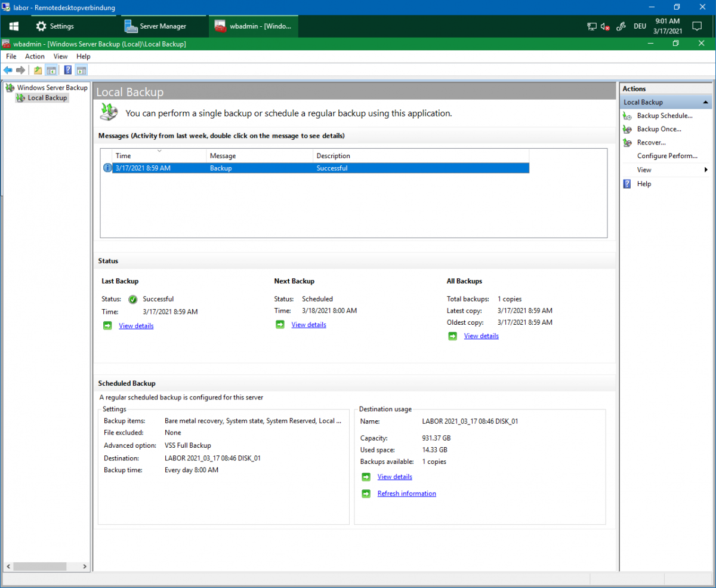This screenshot has height=588, width=716.
Task: Click View details under Last Backup
Action: (x=136, y=326)
